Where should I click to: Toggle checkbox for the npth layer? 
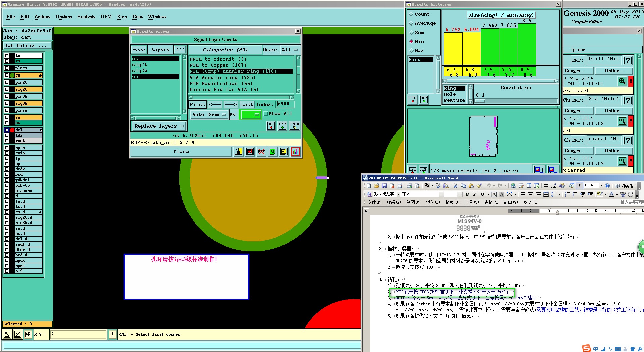pyautogui.click(x=7, y=148)
